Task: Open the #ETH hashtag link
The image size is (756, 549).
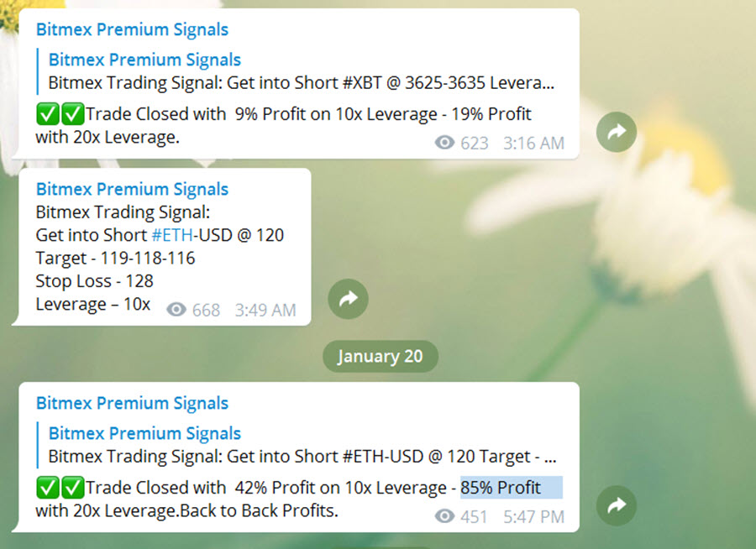Action: (172, 235)
